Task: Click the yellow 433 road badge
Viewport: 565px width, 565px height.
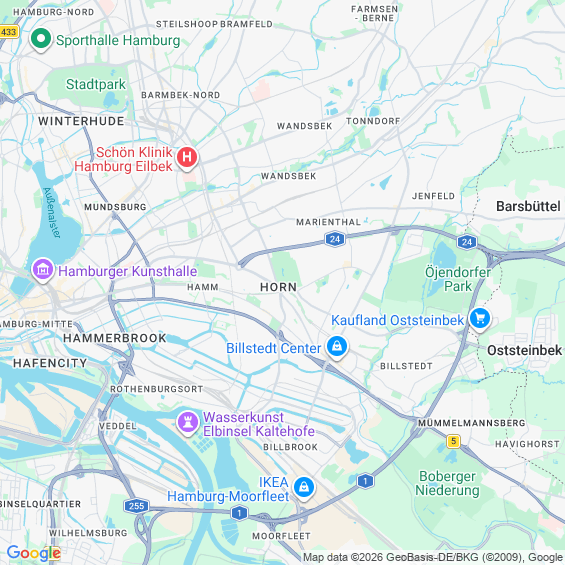Action: click(x=8, y=32)
